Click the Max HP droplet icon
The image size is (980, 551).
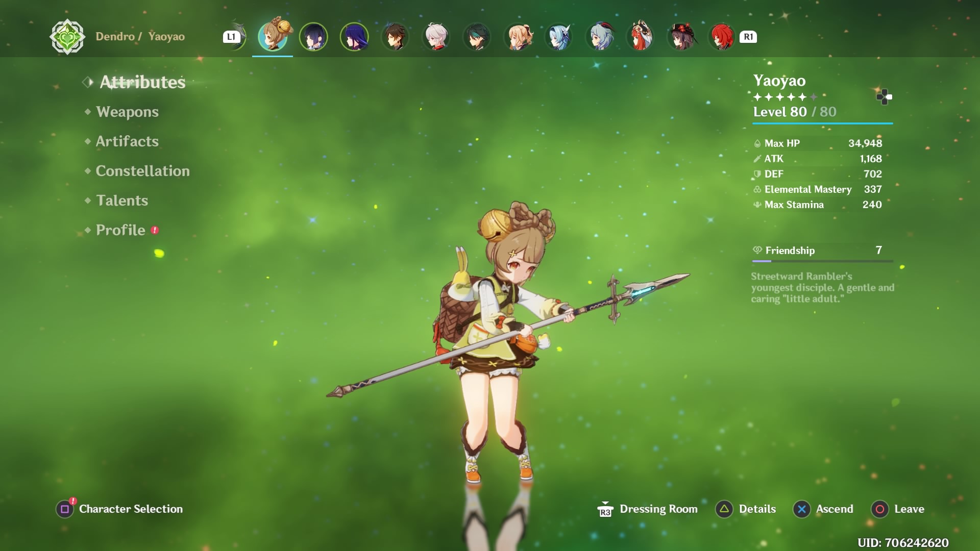coord(757,144)
